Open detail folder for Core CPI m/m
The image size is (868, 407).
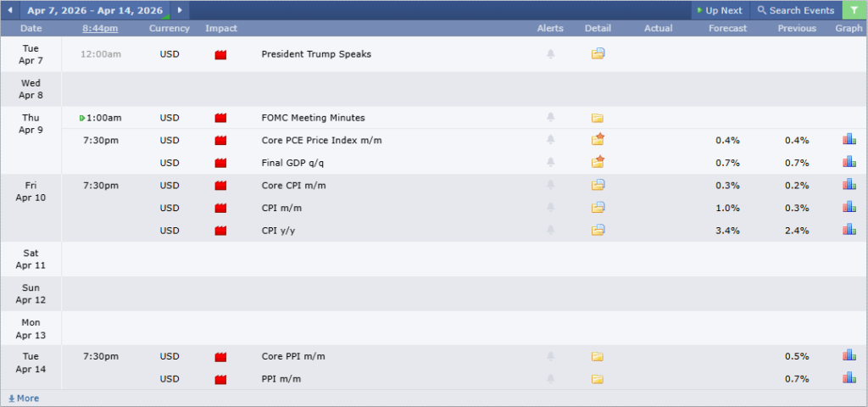(598, 185)
